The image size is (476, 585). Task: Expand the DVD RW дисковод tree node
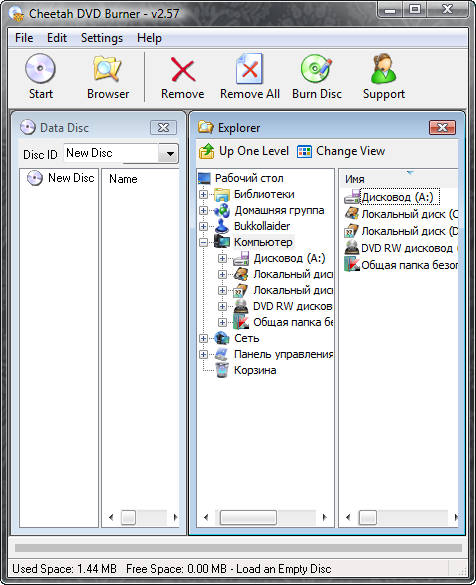pos(222,306)
